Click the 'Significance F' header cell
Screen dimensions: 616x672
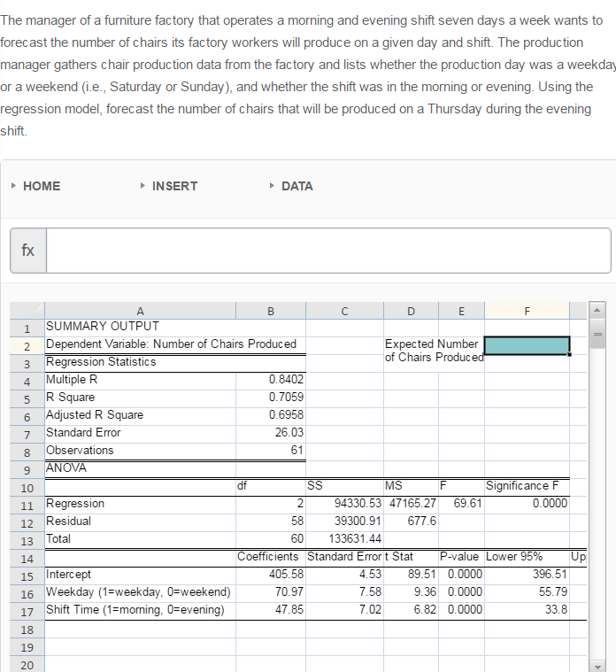[x=527, y=485]
